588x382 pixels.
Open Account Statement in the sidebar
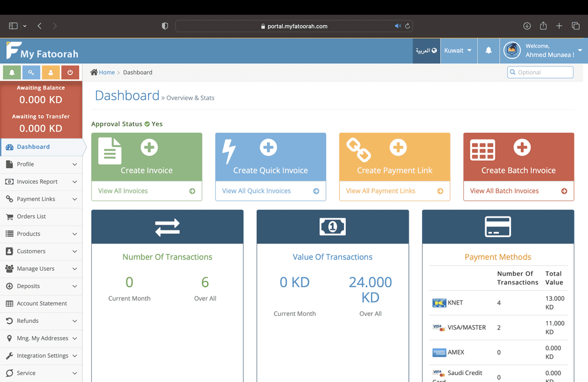[x=41, y=303]
